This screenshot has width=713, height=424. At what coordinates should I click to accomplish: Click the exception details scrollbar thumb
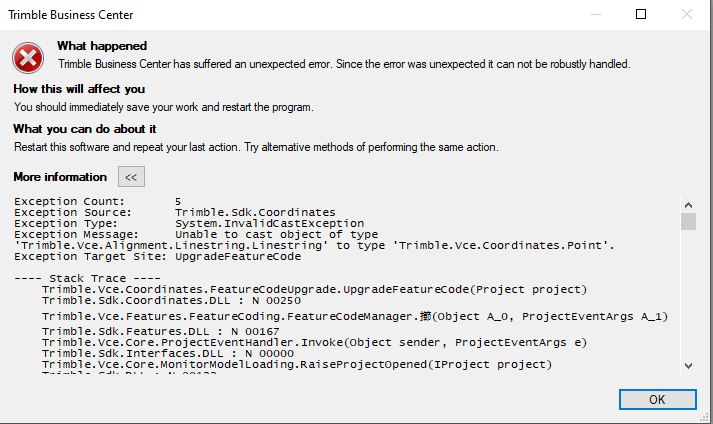(687, 221)
